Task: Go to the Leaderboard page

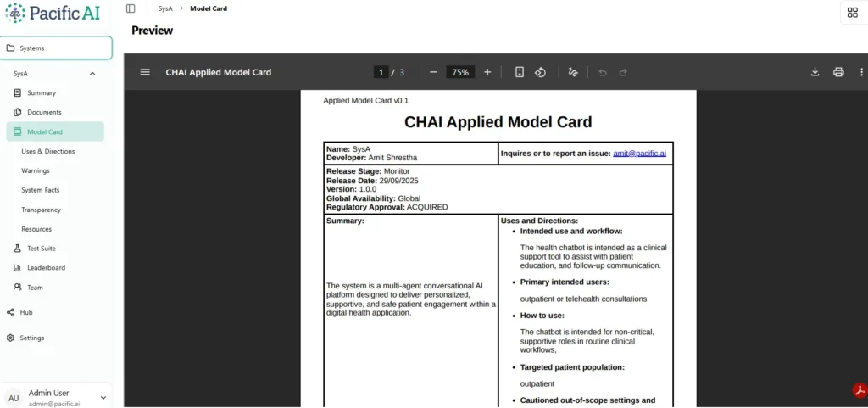Action: 46,268
